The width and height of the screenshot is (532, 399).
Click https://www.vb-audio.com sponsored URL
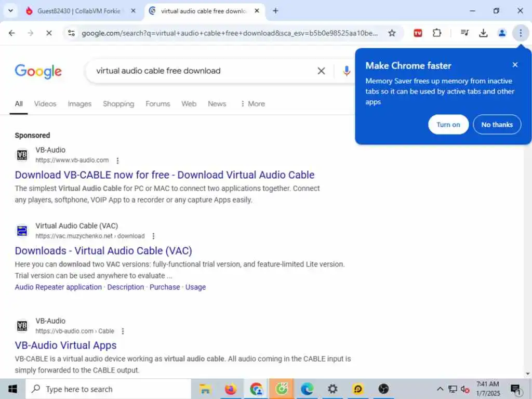72,160
